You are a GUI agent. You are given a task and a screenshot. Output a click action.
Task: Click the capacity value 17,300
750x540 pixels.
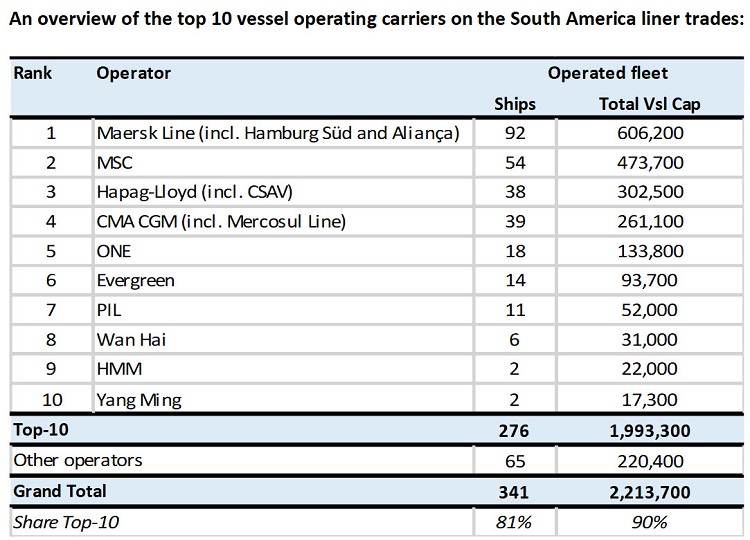(650, 399)
